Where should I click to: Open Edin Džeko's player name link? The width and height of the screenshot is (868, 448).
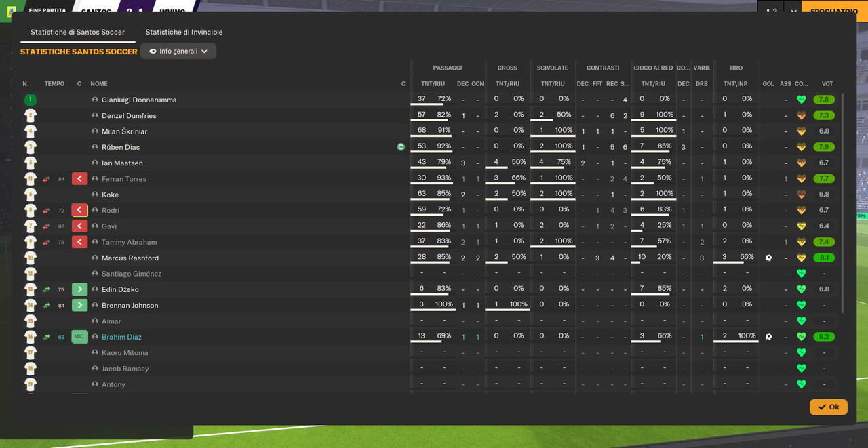tap(119, 289)
